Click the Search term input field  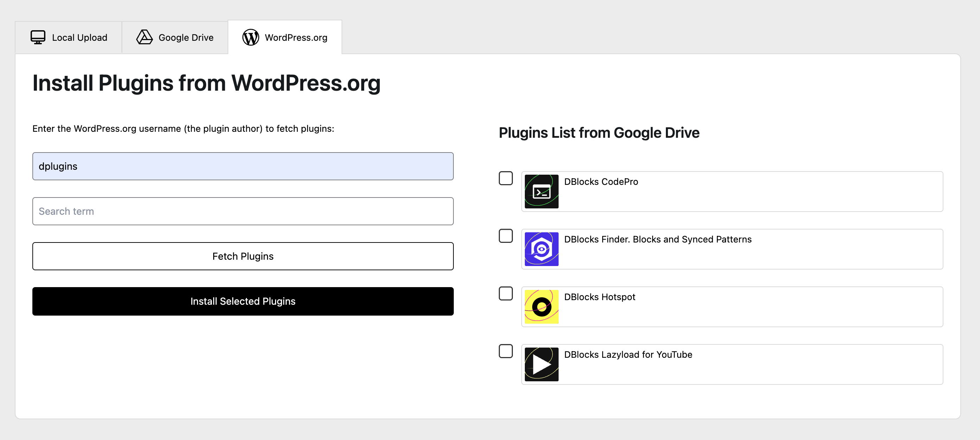[243, 211]
